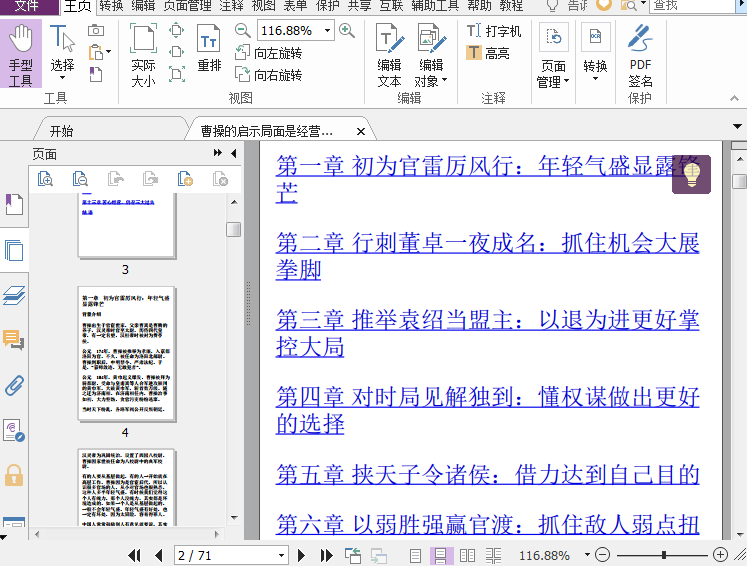Screen dimensions: 747x566
Task: Open the Layers side panel icon
Action: [14, 295]
